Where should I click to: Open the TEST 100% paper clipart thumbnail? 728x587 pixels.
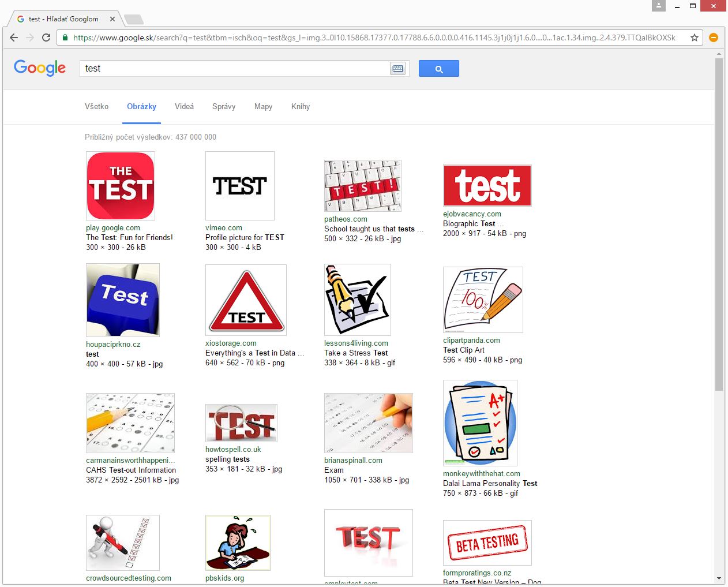483,300
